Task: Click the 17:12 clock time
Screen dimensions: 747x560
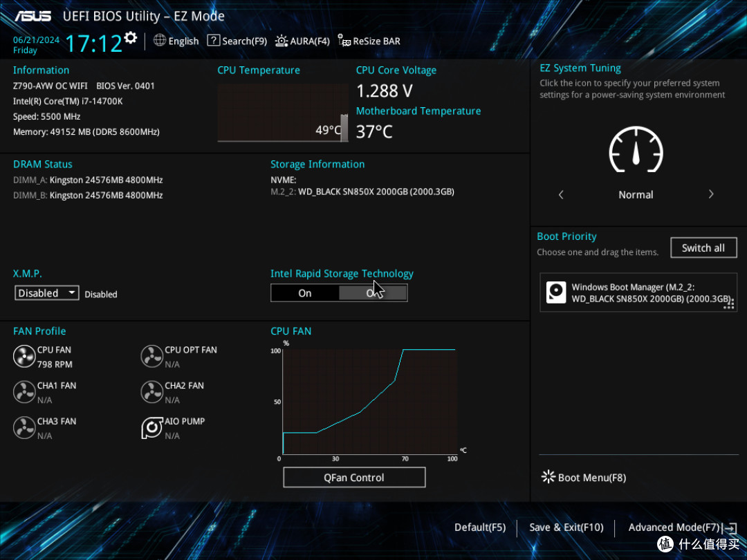Action: click(93, 44)
